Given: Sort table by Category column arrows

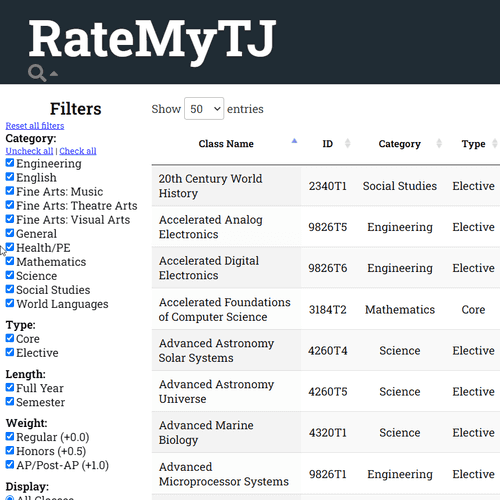Looking at the screenshot, I should [x=439, y=143].
